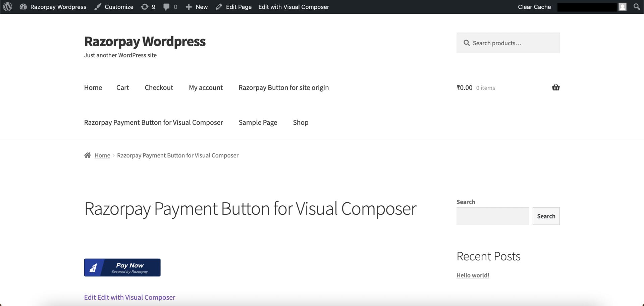Click the page heading Razorpay Payment Button

tap(250, 208)
